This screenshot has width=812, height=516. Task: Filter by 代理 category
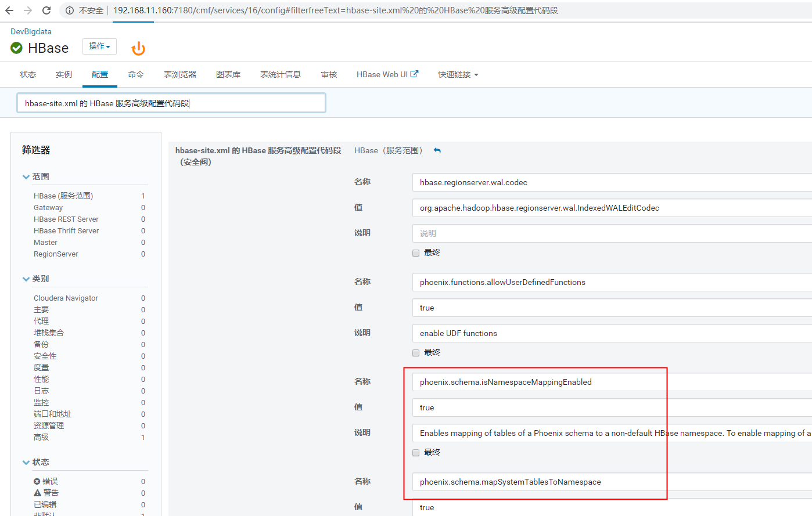point(41,321)
